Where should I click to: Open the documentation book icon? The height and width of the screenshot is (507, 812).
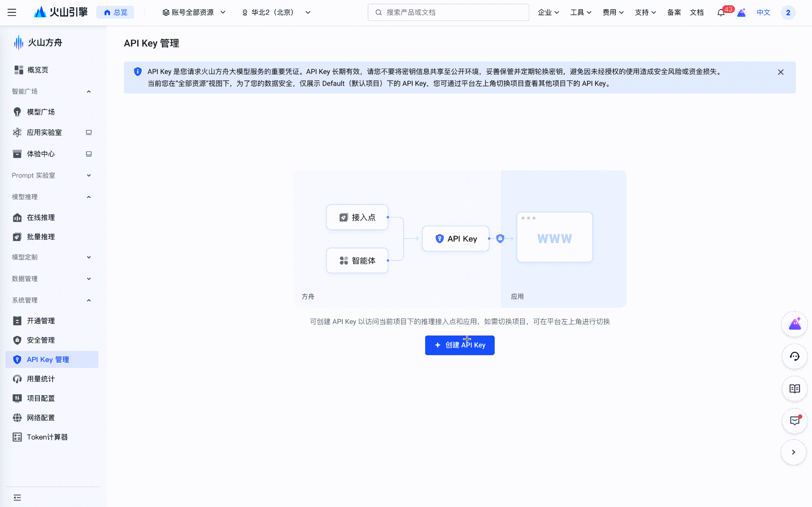(x=795, y=388)
